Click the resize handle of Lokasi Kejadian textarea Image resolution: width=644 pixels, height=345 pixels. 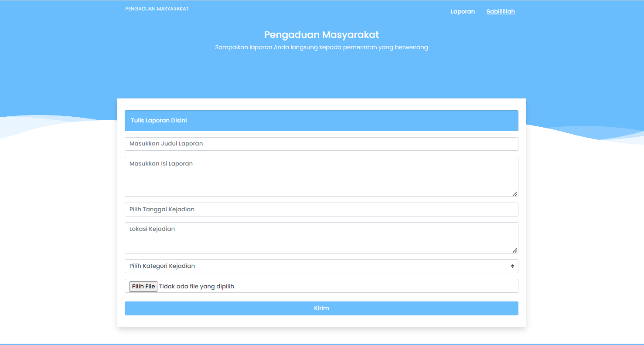pyautogui.click(x=515, y=250)
